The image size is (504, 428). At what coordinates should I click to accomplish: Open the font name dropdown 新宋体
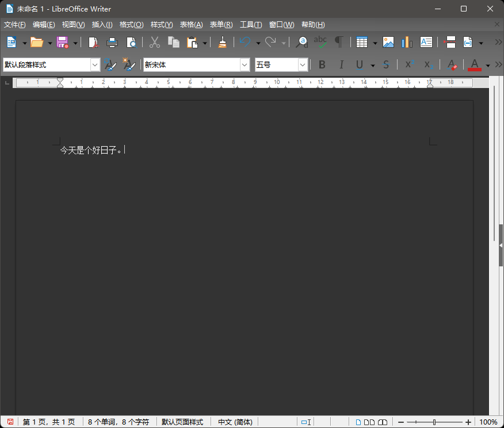click(x=245, y=65)
